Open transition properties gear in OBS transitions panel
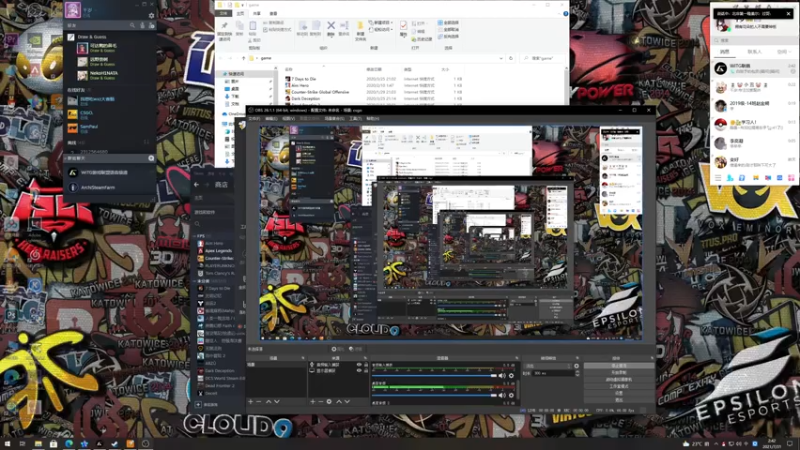800x450 pixels. tap(577, 366)
